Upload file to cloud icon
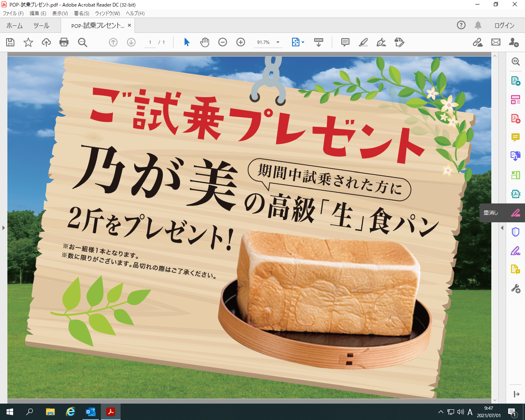Viewport: 525px width, 420px height. (x=46, y=42)
